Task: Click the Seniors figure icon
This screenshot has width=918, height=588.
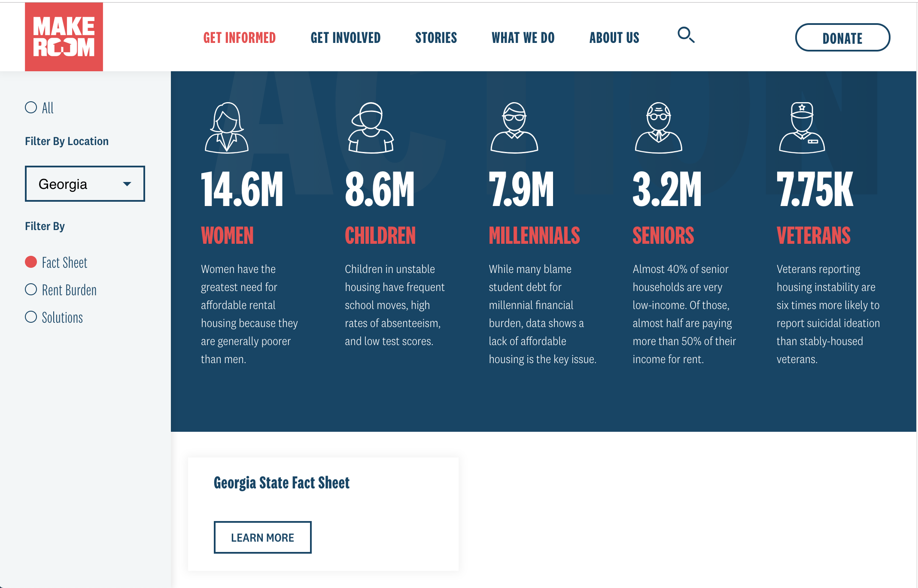Action: click(658, 127)
